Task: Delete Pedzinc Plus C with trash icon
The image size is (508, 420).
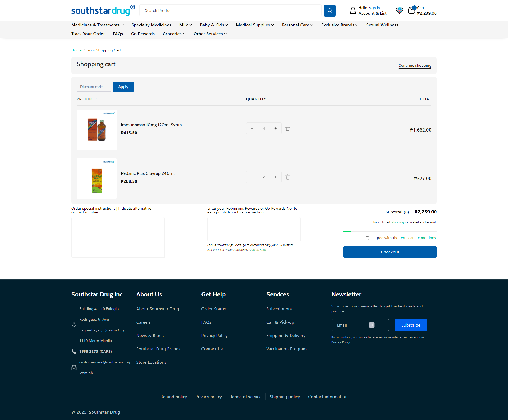Action: click(288, 177)
